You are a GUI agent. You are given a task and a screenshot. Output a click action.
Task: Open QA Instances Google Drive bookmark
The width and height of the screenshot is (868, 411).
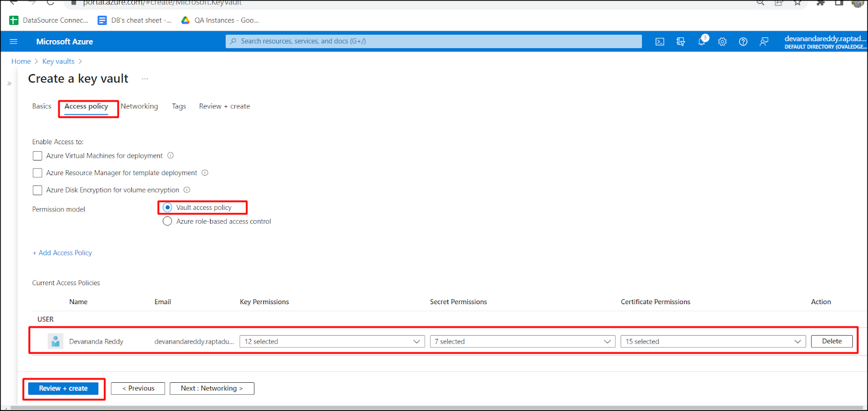[x=220, y=20]
